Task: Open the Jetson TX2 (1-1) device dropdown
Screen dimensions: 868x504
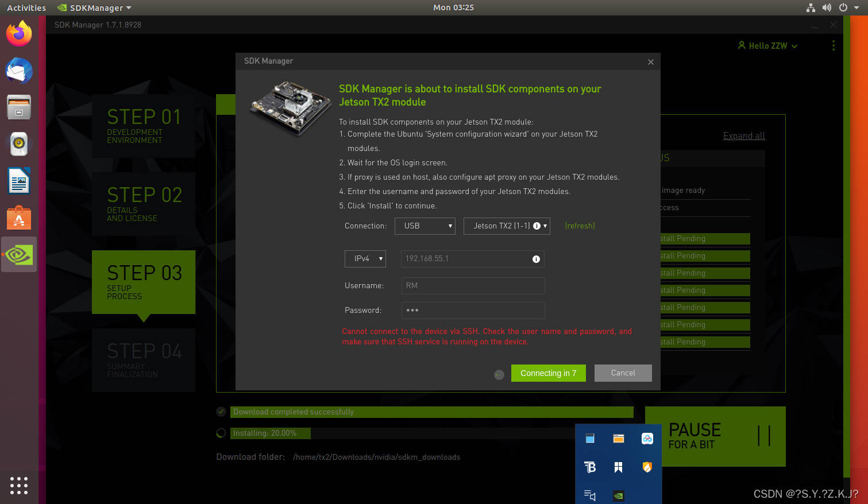Action: click(507, 226)
